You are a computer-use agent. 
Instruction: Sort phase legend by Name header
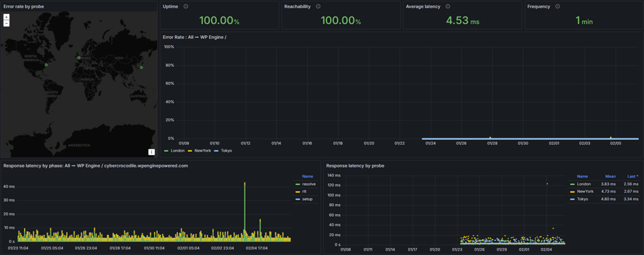[307, 176]
